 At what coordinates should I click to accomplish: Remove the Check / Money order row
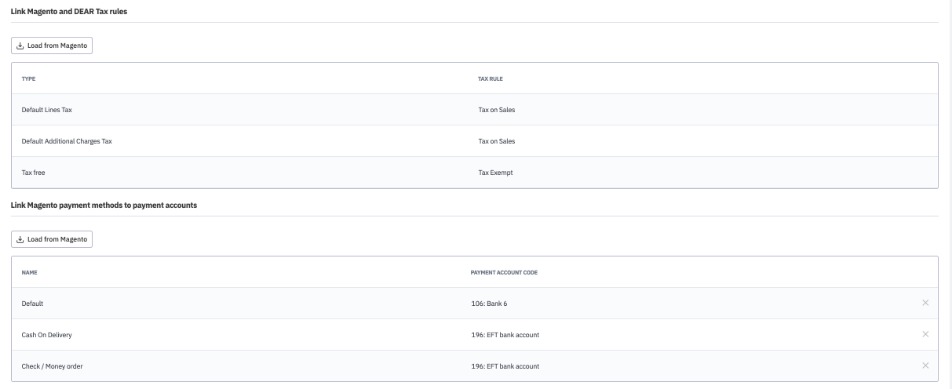pyautogui.click(x=925, y=365)
